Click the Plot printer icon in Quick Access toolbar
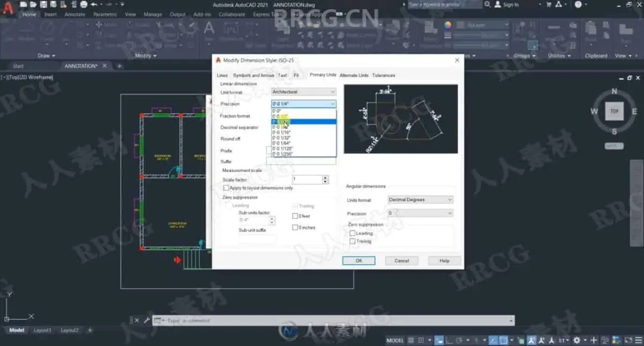The image size is (644, 346). [85, 4]
